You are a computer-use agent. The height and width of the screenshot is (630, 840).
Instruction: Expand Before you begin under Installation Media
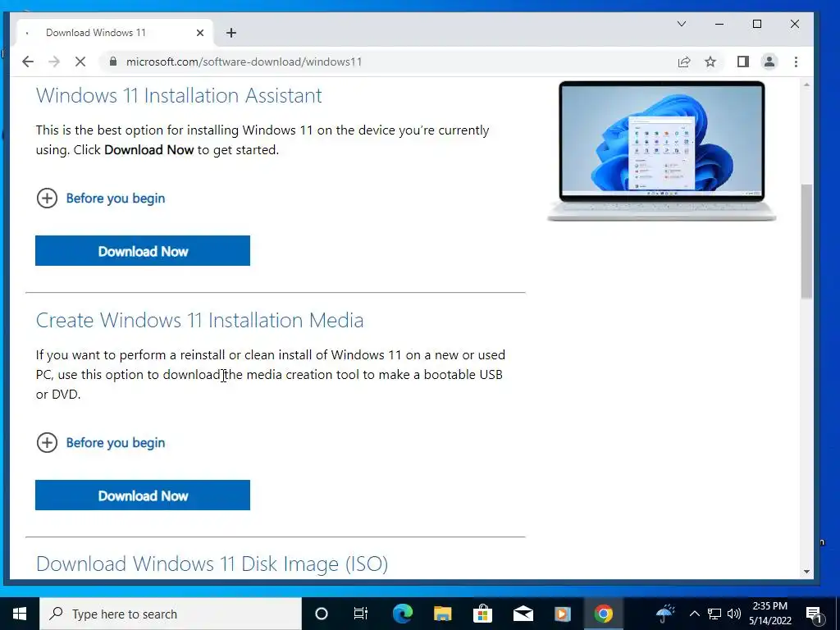coord(115,442)
